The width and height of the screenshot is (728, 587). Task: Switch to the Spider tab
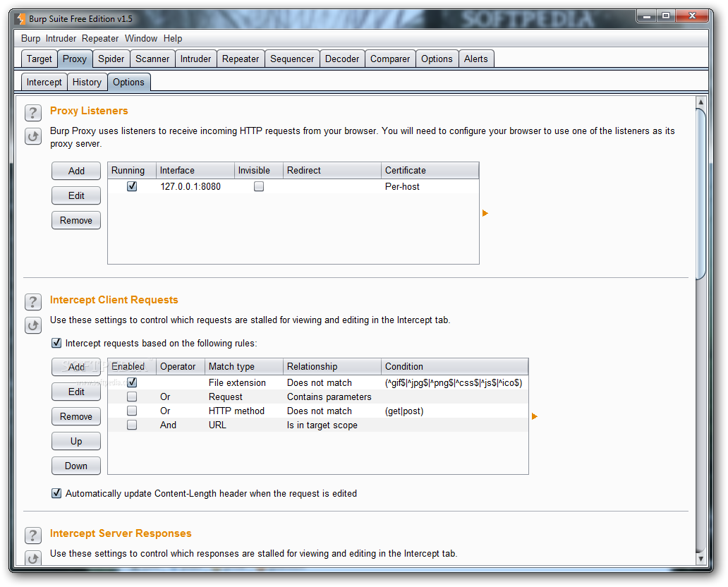pos(111,59)
